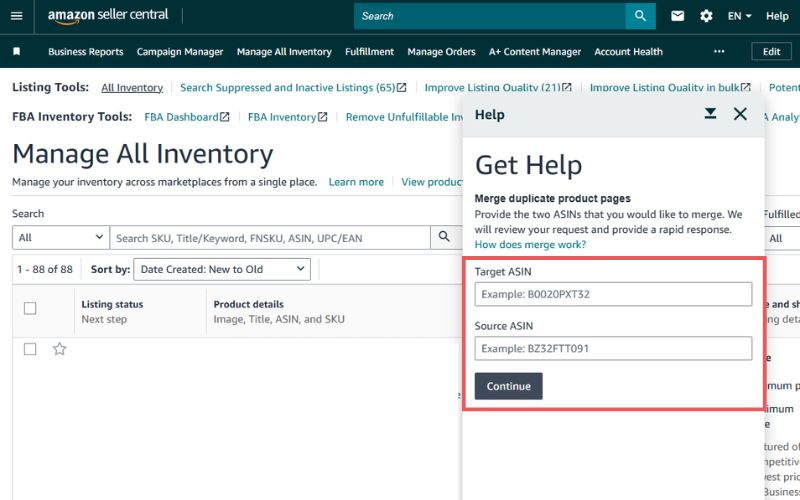Open the hamburger navigation menu

tap(16, 16)
